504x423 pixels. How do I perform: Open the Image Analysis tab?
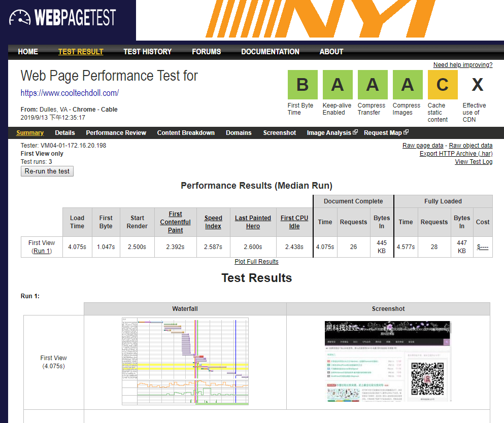pyautogui.click(x=329, y=133)
